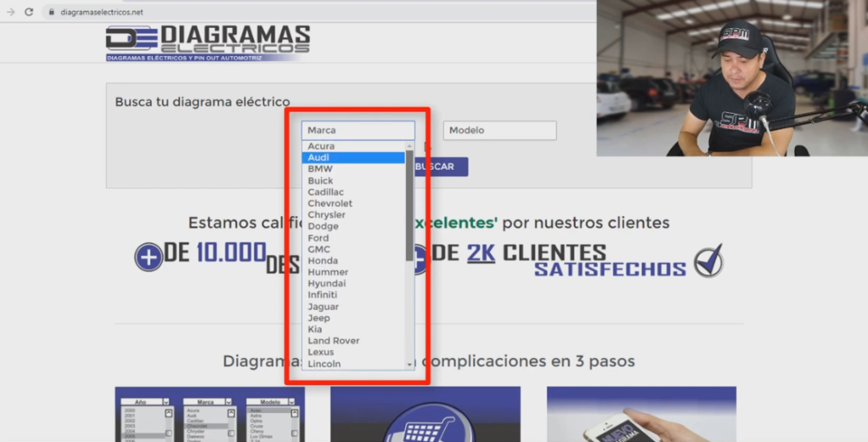Pick Lincoln from the Marca options
This screenshot has height=442, width=868.
pos(353,364)
